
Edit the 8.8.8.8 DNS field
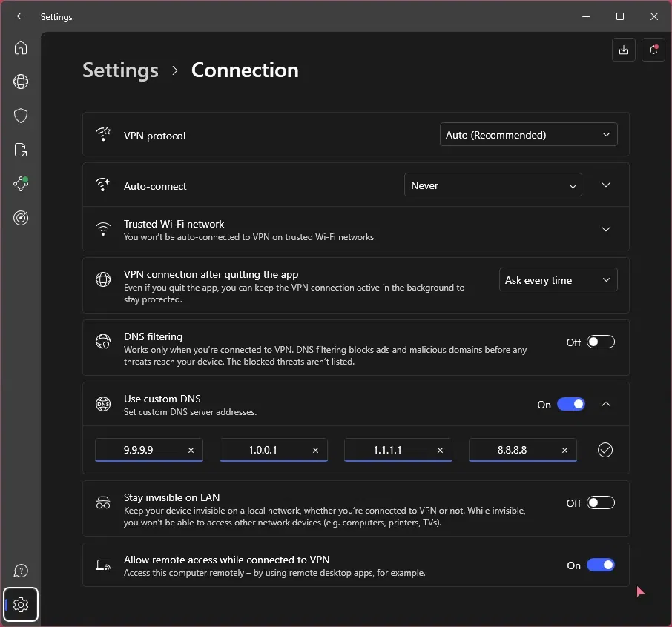(x=522, y=450)
